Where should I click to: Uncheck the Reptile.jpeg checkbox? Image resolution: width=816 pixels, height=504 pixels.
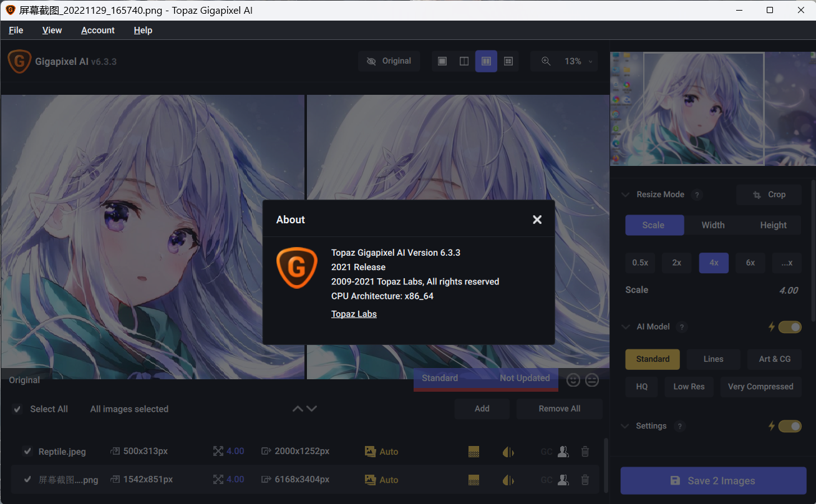(x=27, y=451)
